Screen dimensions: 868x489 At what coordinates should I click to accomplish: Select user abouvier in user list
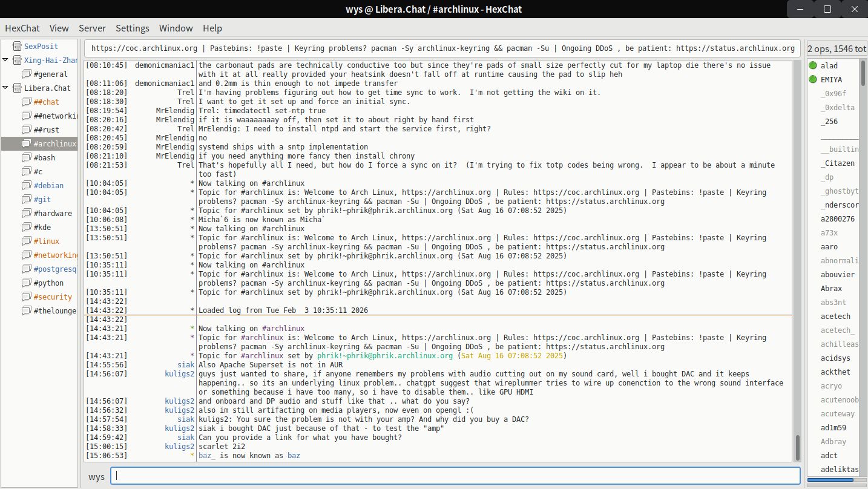click(x=838, y=274)
